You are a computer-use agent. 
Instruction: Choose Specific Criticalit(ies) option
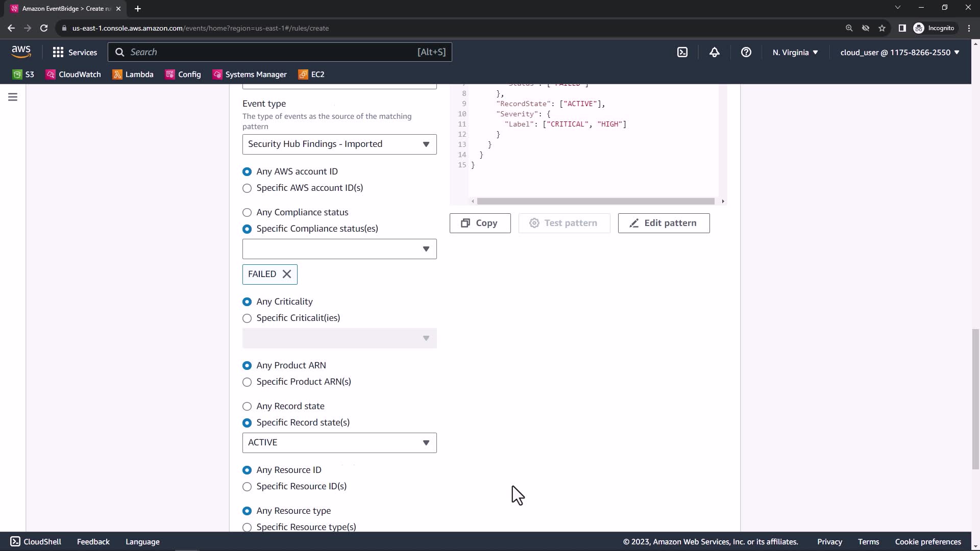(247, 318)
